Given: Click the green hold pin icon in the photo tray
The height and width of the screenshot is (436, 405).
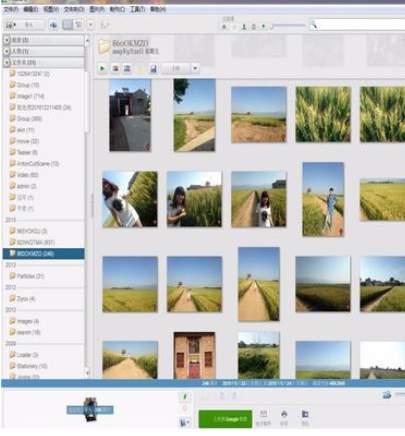Looking at the screenshot, I should (x=185, y=396).
